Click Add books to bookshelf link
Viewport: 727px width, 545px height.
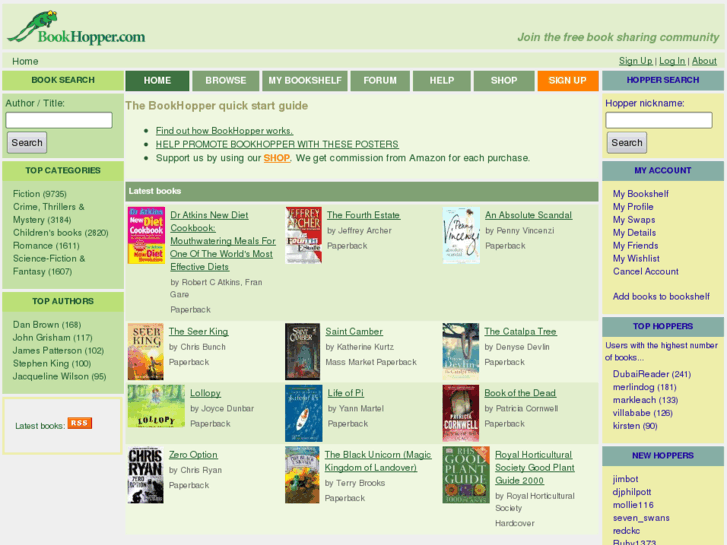click(x=661, y=296)
